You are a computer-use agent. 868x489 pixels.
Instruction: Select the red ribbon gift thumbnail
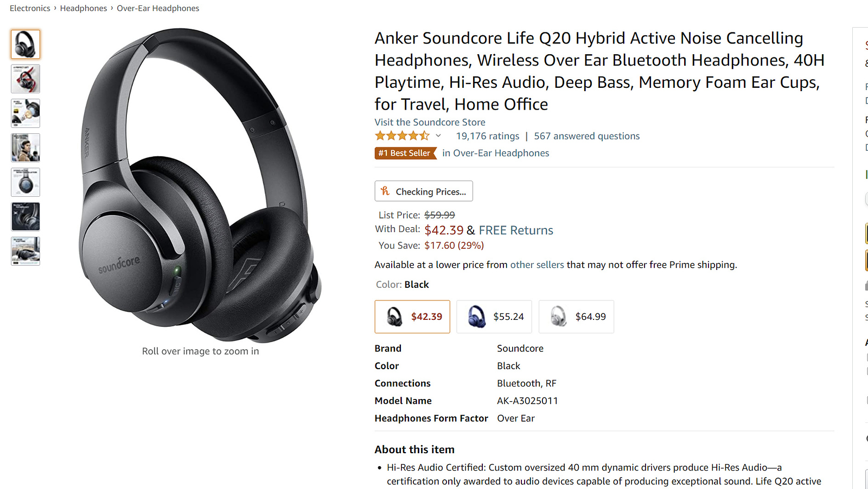pos(25,79)
